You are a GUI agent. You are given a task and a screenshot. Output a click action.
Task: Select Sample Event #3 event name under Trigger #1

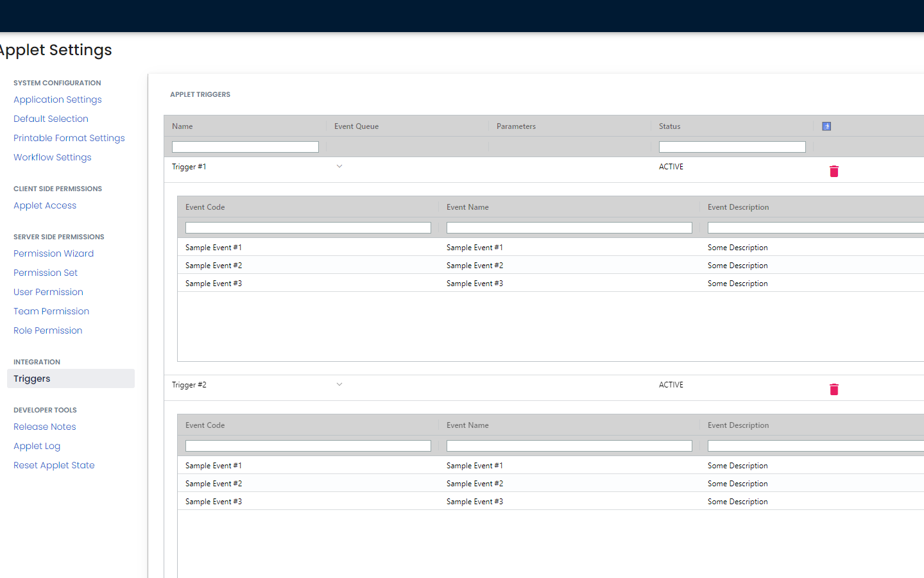click(475, 284)
